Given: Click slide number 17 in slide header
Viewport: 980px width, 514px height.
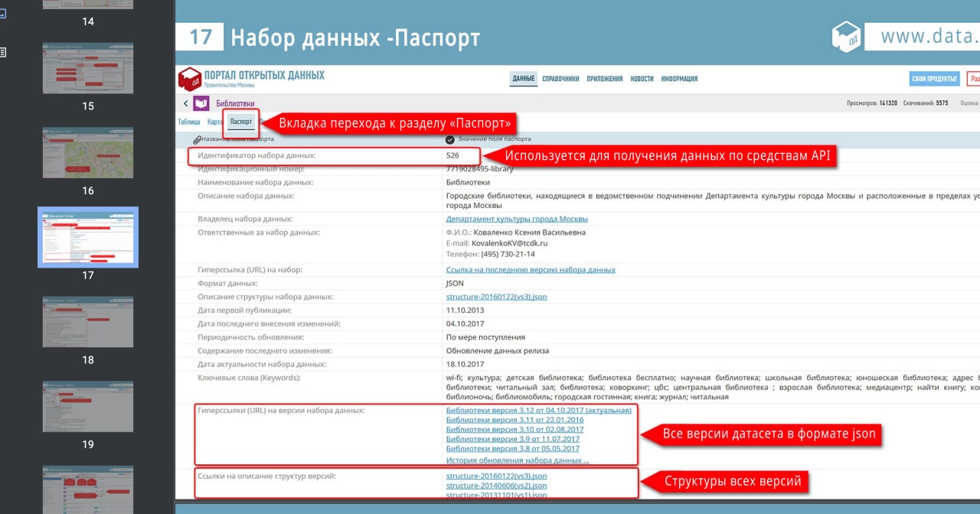Looking at the screenshot, I should coord(200,37).
